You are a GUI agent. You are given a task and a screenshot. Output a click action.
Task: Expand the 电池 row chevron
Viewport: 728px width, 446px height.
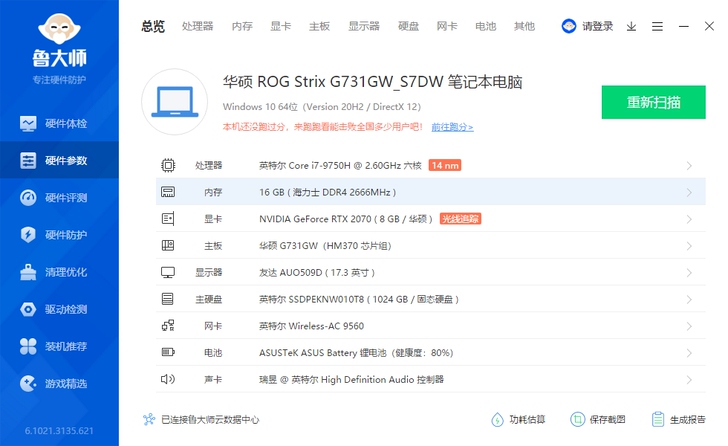(x=689, y=353)
